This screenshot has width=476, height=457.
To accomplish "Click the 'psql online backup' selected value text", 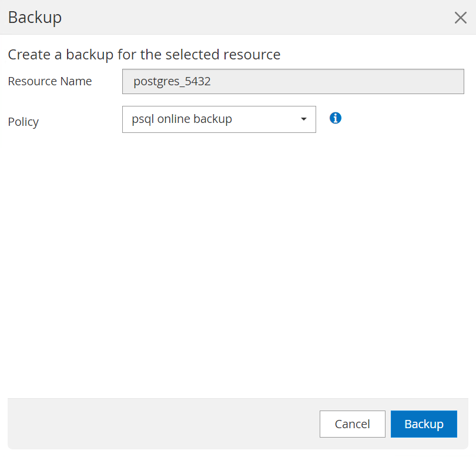I will [x=182, y=119].
